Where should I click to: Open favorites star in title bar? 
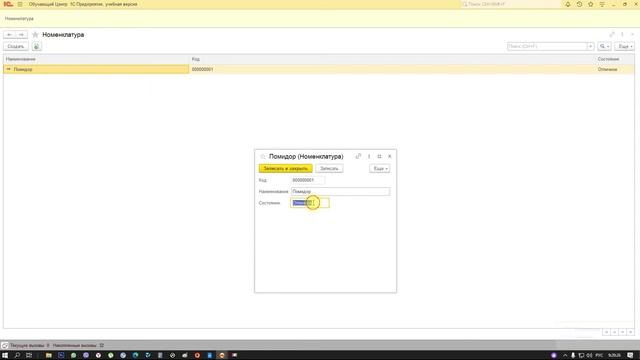(591, 4)
